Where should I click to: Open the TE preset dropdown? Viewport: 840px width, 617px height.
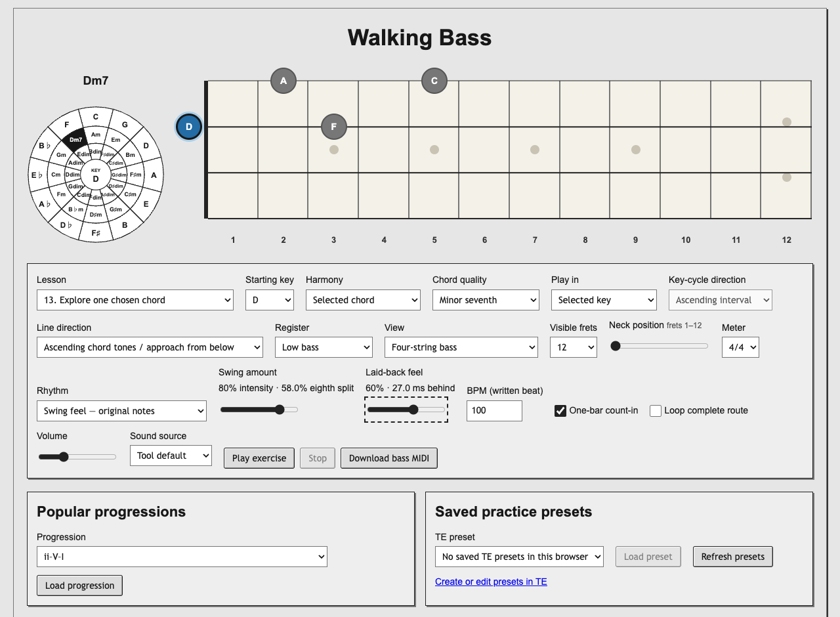[x=519, y=557]
